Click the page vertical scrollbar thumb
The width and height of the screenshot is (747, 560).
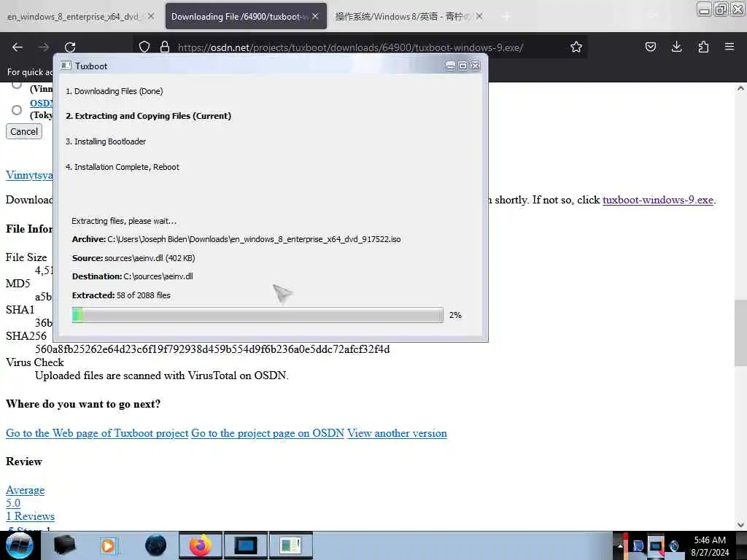click(740, 332)
